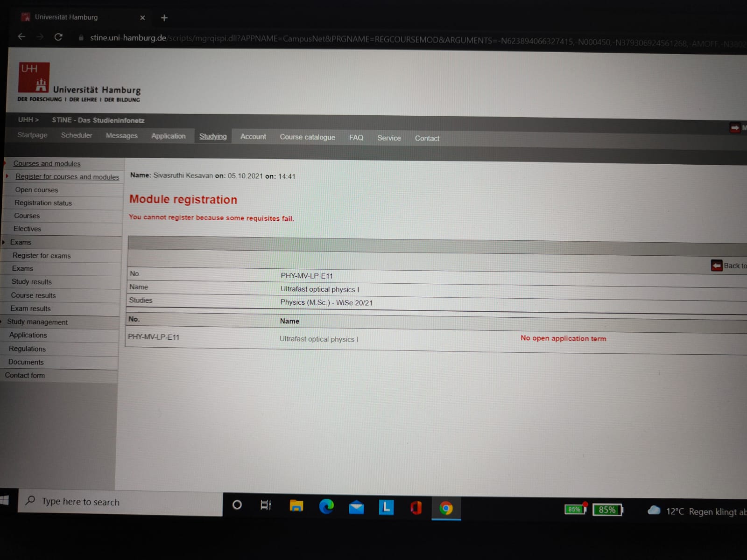The width and height of the screenshot is (747, 560).
Task: Click the red Back to arrow icon
Action: [716, 266]
